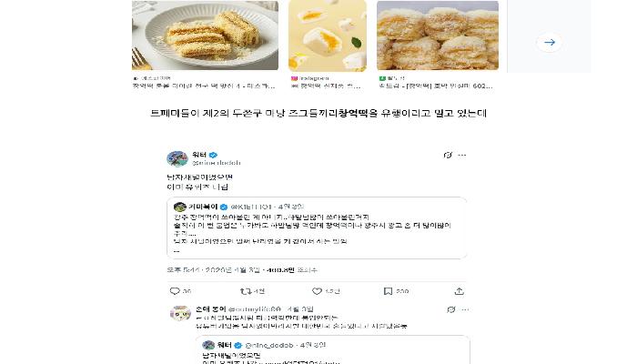This screenshot has width=637, height=364.
Task: Open the layered rice cake plate thumbnail
Action: 205,35
